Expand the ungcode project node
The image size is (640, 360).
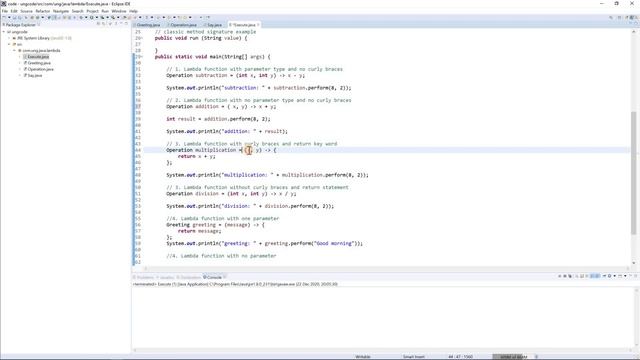pyautogui.click(x=4, y=32)
